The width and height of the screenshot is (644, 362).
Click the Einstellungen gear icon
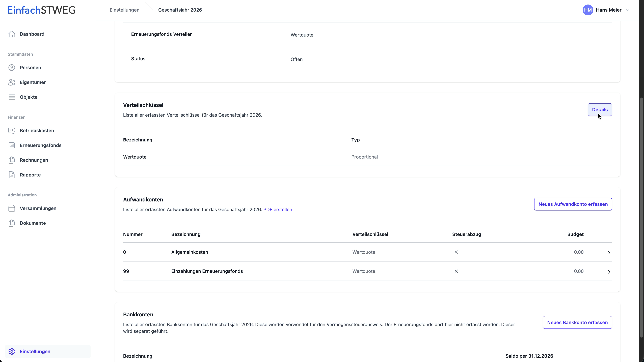click(x=12, y=351)
